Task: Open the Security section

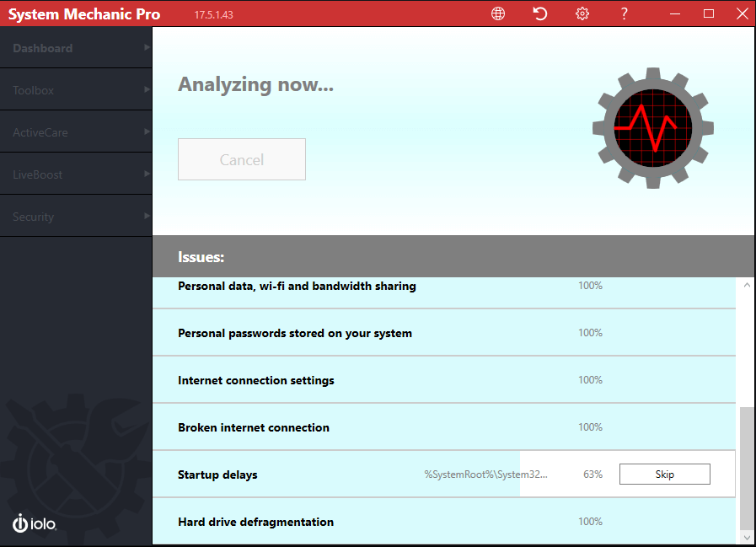Action: click(x=76, y=216)
